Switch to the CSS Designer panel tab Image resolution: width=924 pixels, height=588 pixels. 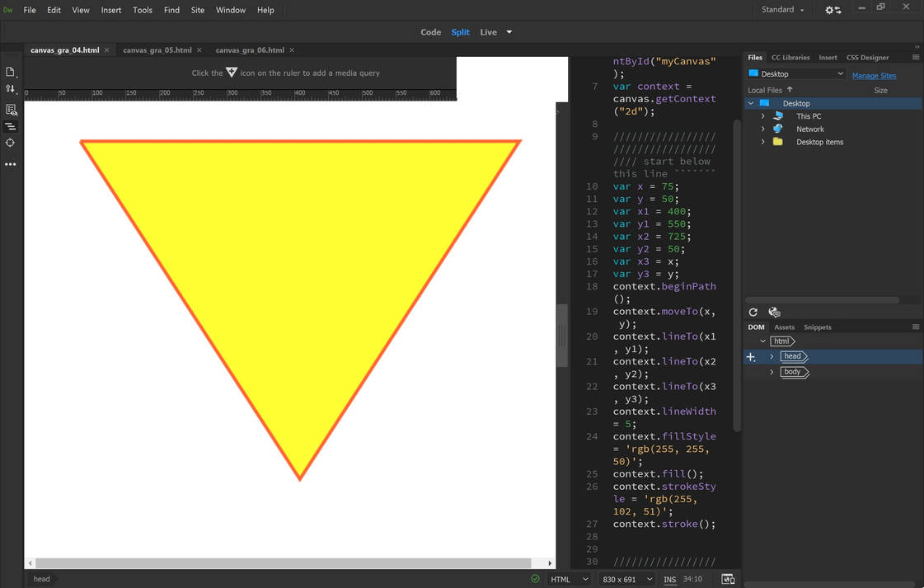coord(867,57)
